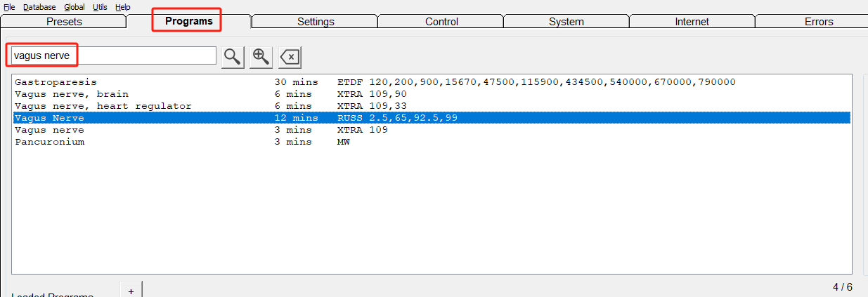This screenshot has height=297, width=868.
Task: Go to the Settings tab
Action: click(x=316, y=22)
